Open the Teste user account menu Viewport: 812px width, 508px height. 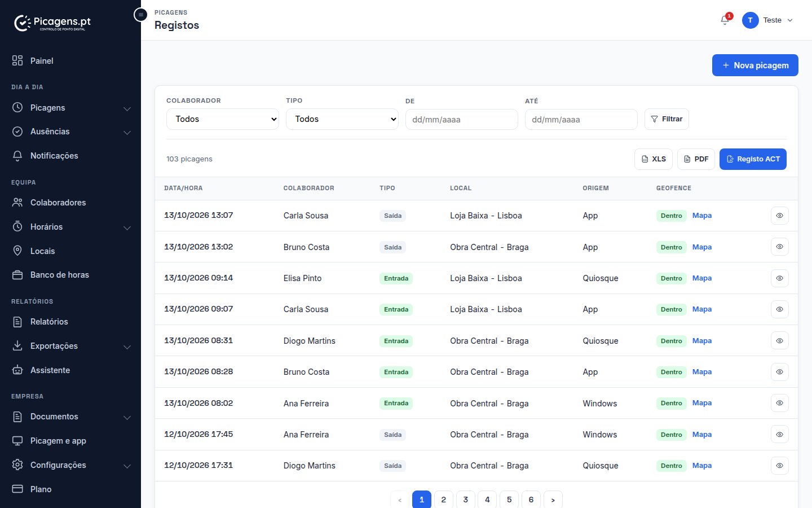767,20
